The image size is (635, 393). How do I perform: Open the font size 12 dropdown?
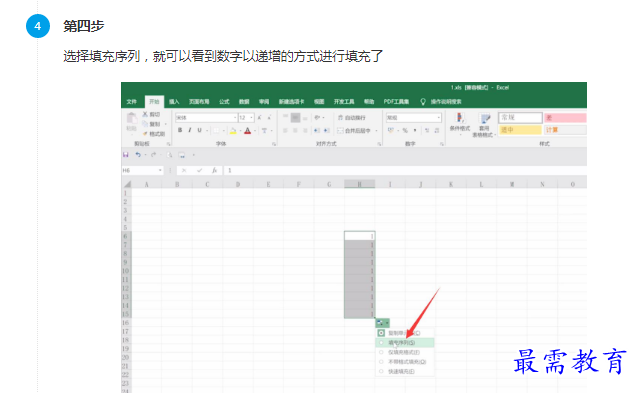[x=251, y=117]
